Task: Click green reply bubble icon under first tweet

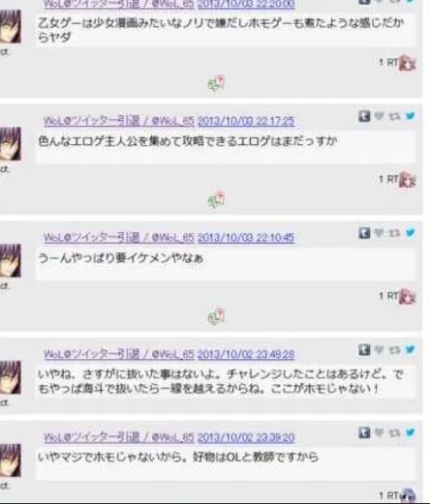Action: click(216, 84)
